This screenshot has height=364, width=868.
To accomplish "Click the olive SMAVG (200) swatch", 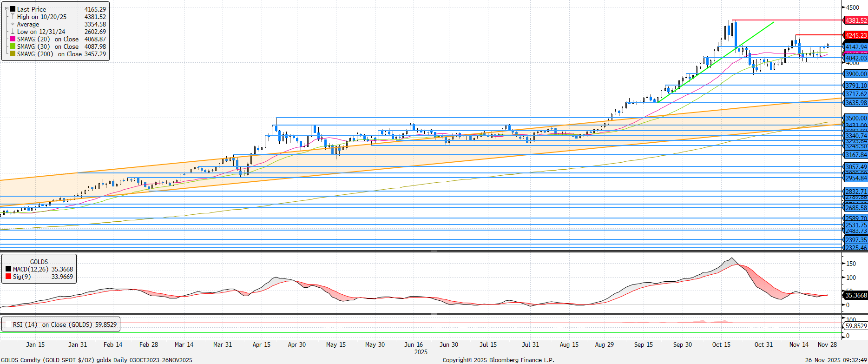I will (13, 54).
